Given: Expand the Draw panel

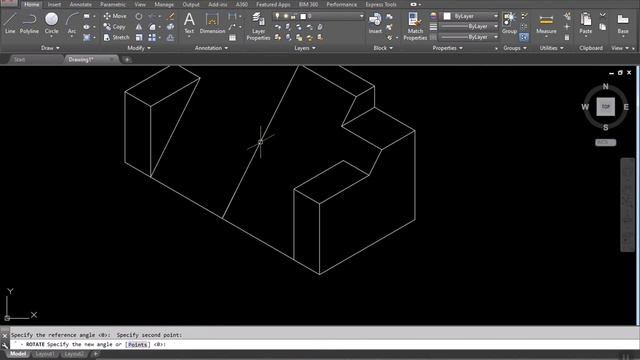Looking at the screenshot, I should pos(50,48).
